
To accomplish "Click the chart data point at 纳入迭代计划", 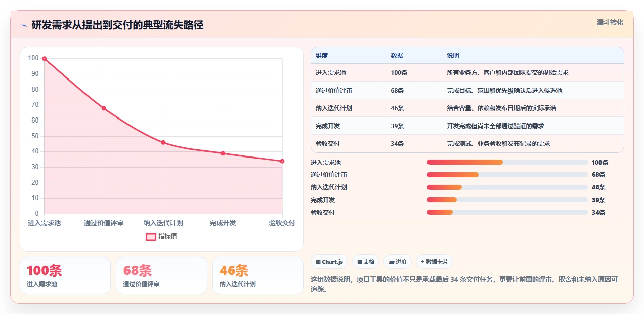I will coord(163,142).
